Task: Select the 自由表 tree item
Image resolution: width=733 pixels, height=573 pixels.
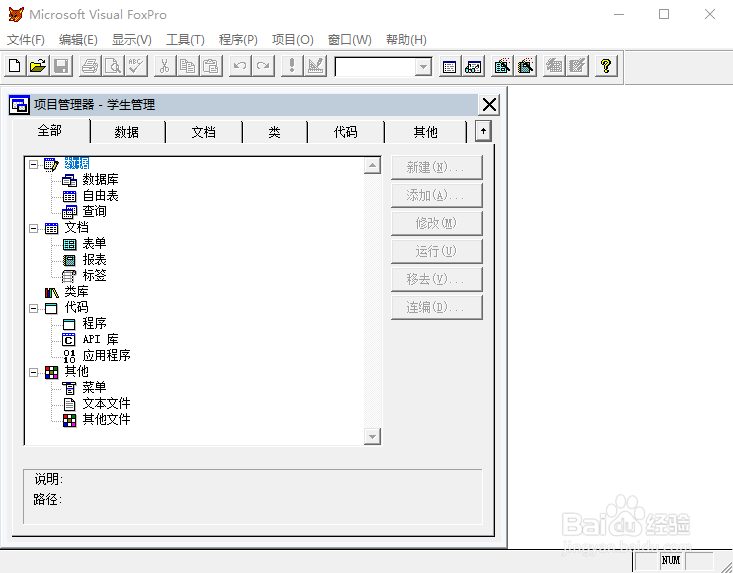Action: pos(101,195)
